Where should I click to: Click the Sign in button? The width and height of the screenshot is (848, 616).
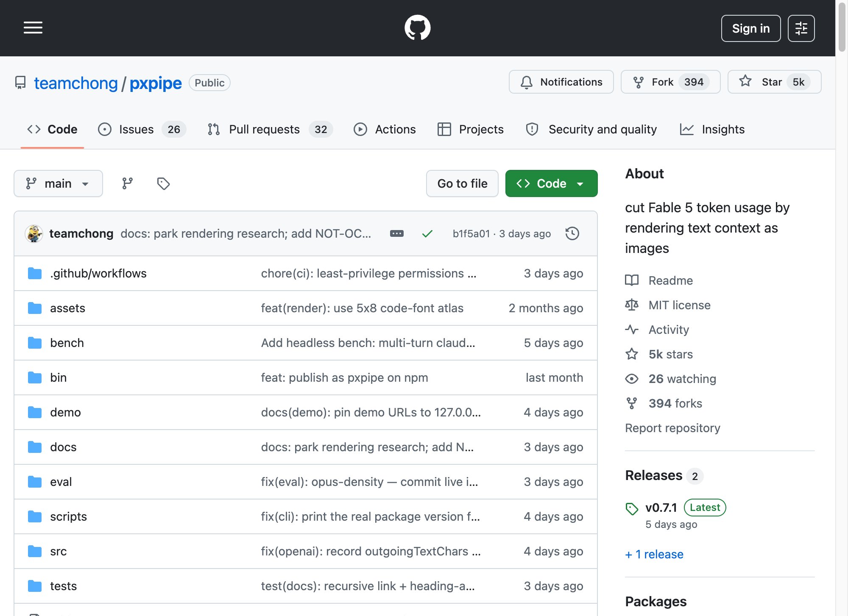(x=751, y=28)
